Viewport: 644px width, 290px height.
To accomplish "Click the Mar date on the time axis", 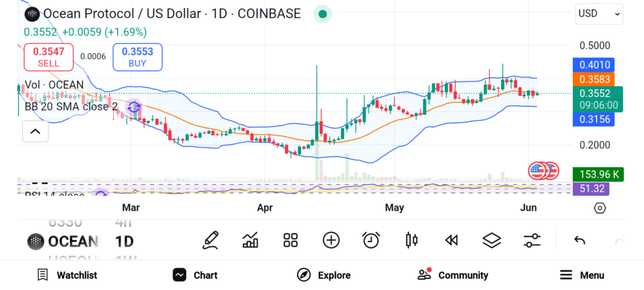I will tap(131, 208).
